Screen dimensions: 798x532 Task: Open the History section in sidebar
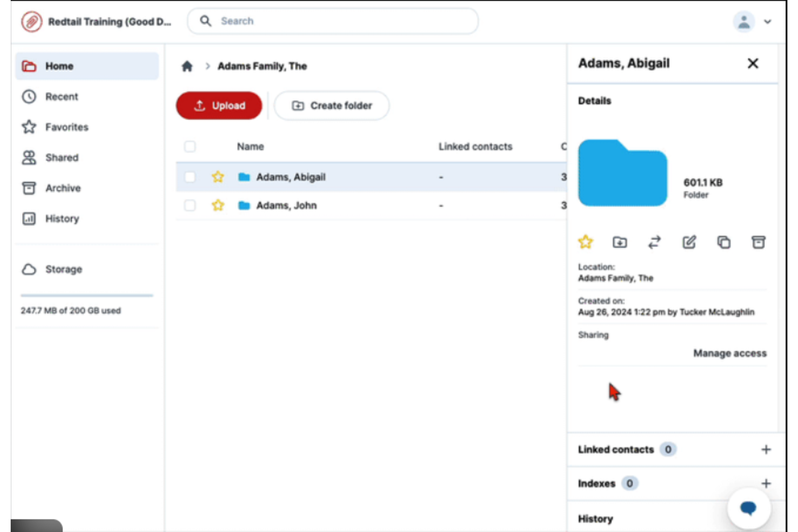coord(61,219)
